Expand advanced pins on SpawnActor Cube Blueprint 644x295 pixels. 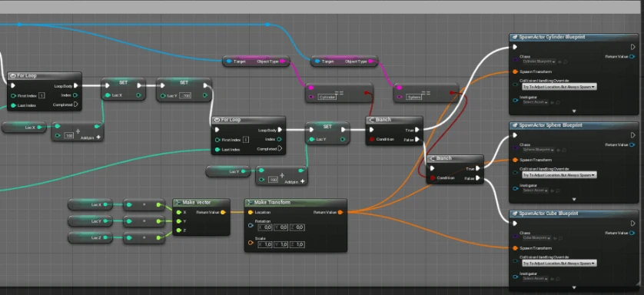coord(574,287)
